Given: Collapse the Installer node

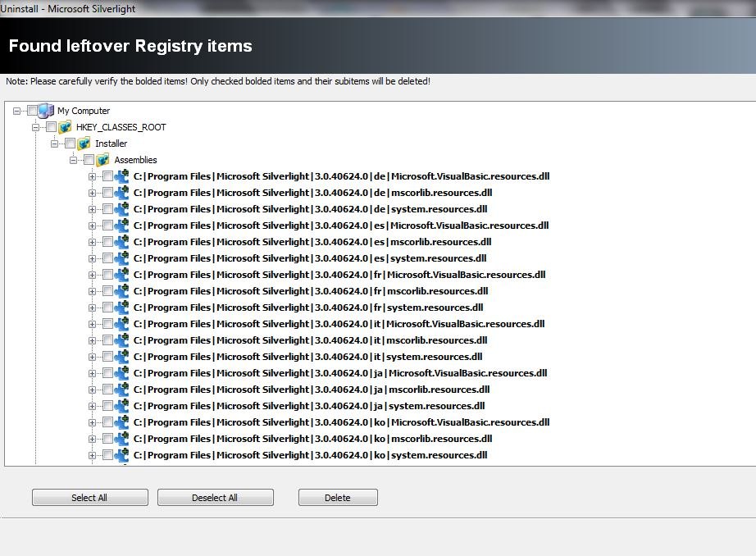Looking at the screenshot, I should click(x=54, y=144).
